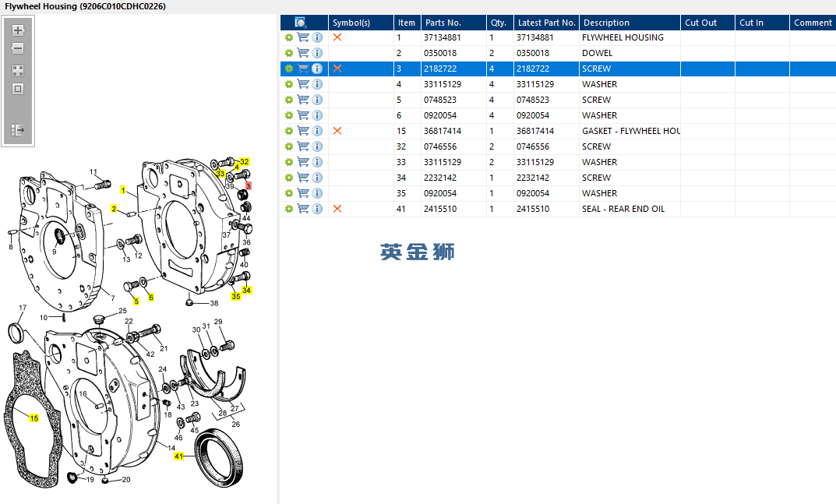Select highlighted callout 15 on the gasket
This screenshot has height=504, width=836.
tap(34, 418)
